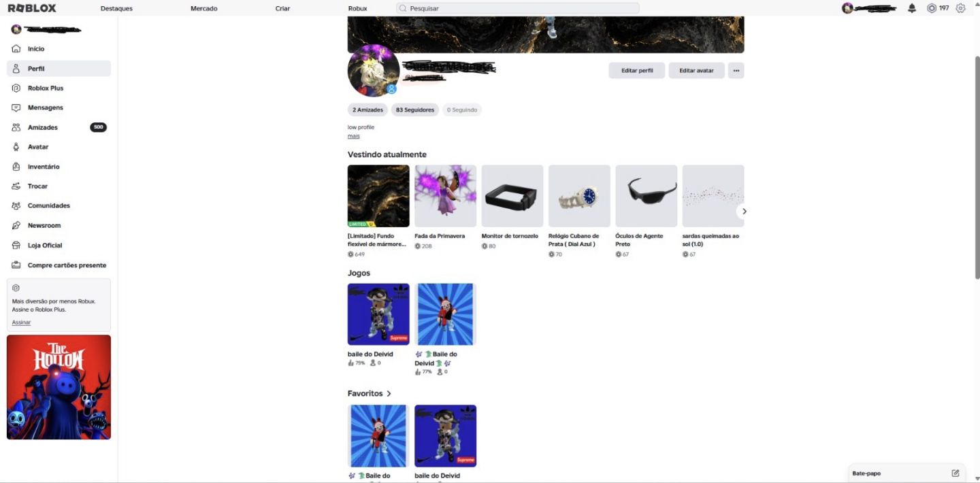Open the notifications bell
Viewport: 980px width, 483px height.
point(912,8)
